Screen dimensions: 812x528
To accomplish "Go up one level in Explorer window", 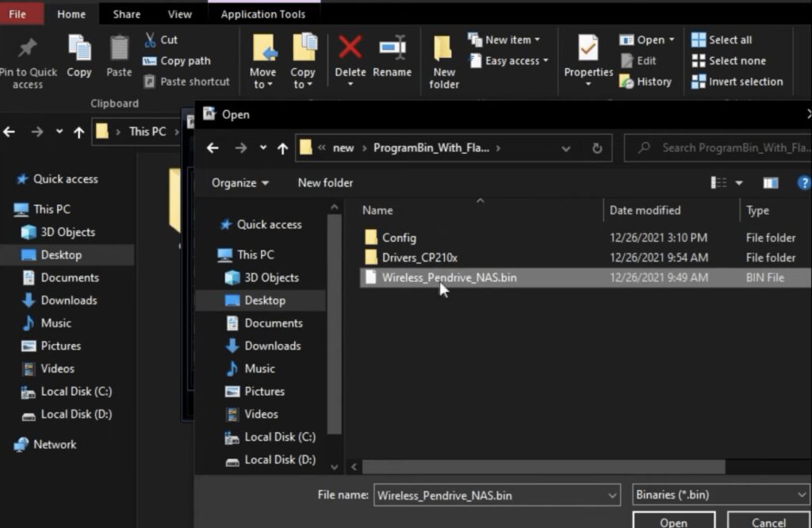I will (79, 132).
